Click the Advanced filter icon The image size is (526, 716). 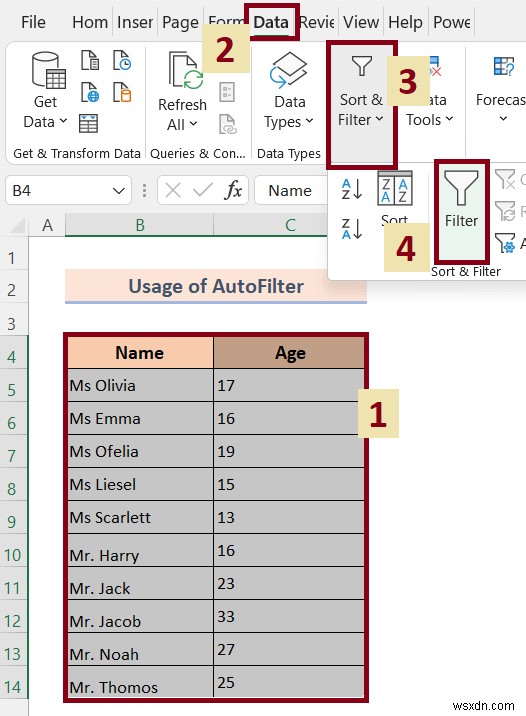[505, 242]
